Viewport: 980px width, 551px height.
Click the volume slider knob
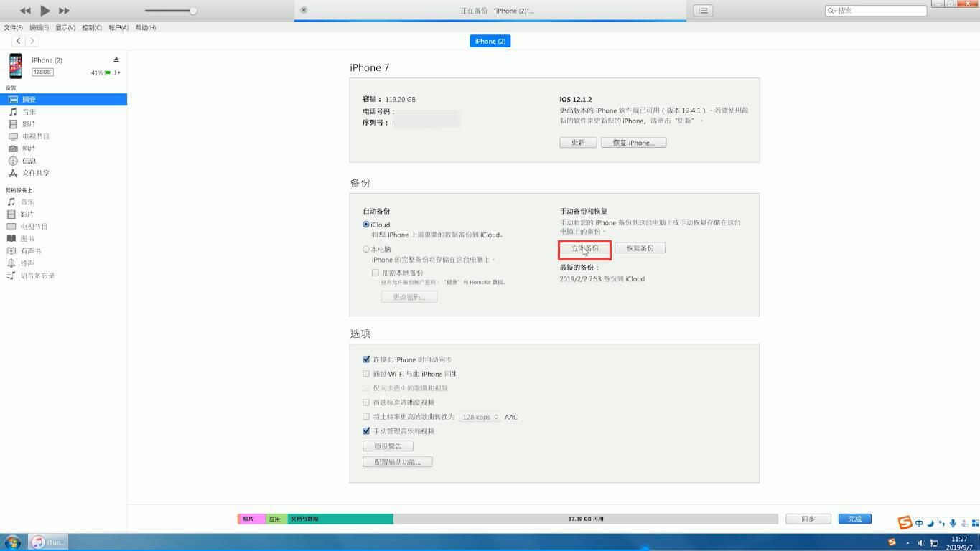coord(193,11)
